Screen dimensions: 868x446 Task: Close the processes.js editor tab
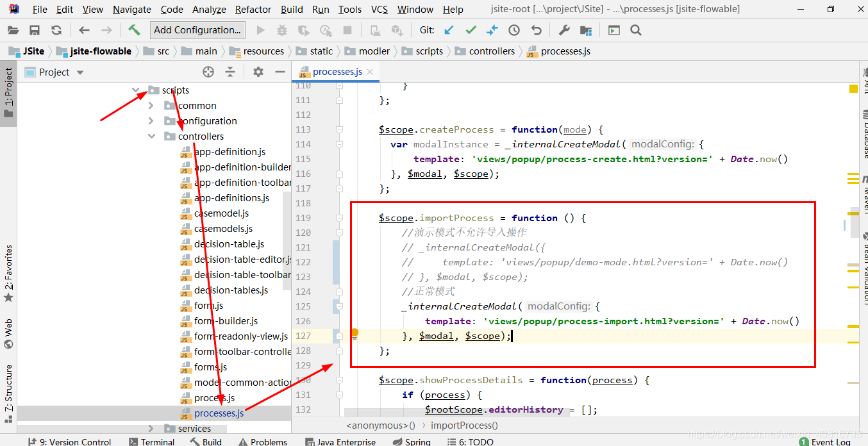pos(370,72)
